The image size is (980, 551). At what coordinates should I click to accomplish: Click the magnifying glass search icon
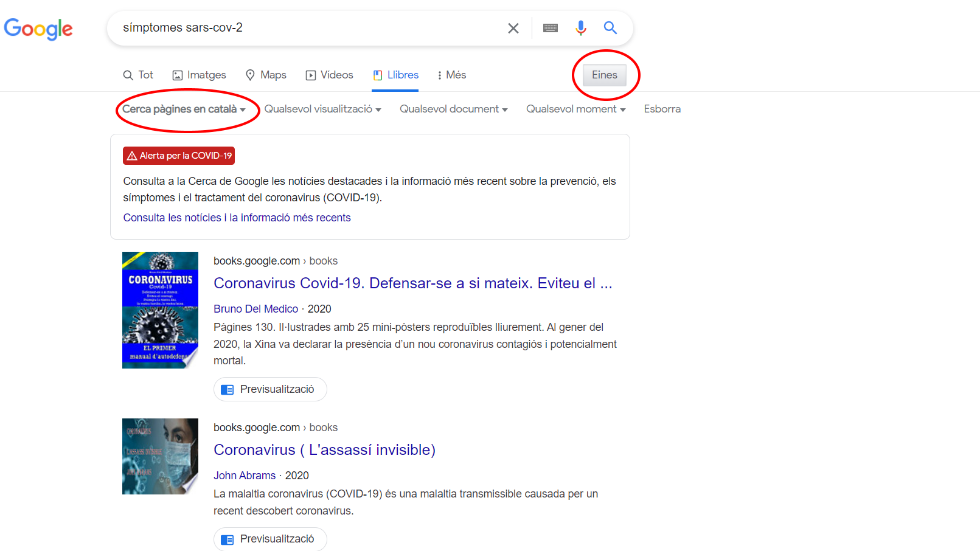pyautogui.click(x=610, y=28)
